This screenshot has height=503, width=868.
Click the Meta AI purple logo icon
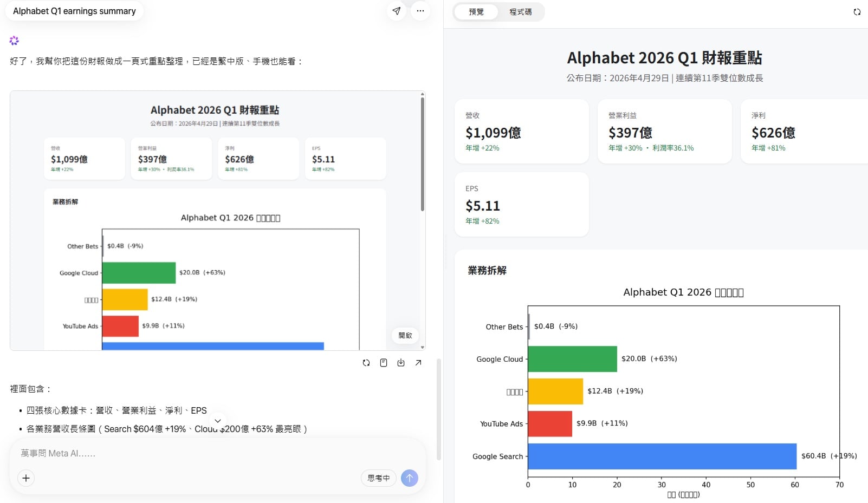pyautogui.click(x=14, y=41)
